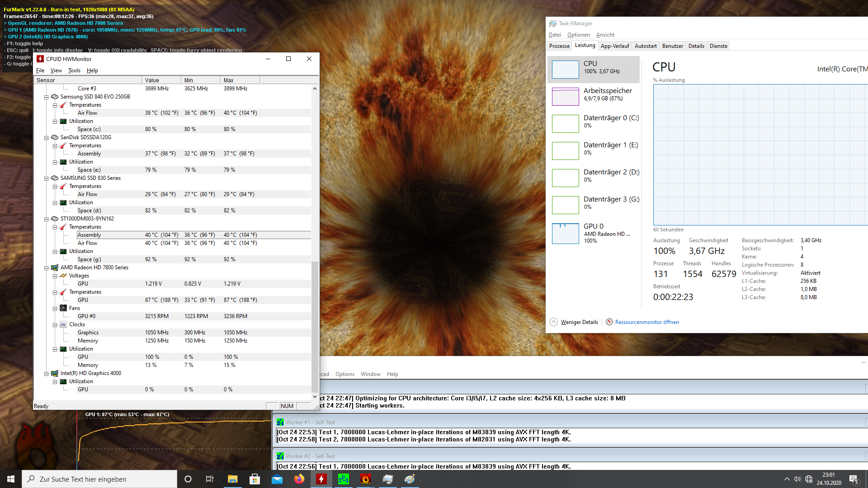Collapse the AMD Radeon HD 7800 Series node
Screen dimensions: 868x488
point(46,268)
